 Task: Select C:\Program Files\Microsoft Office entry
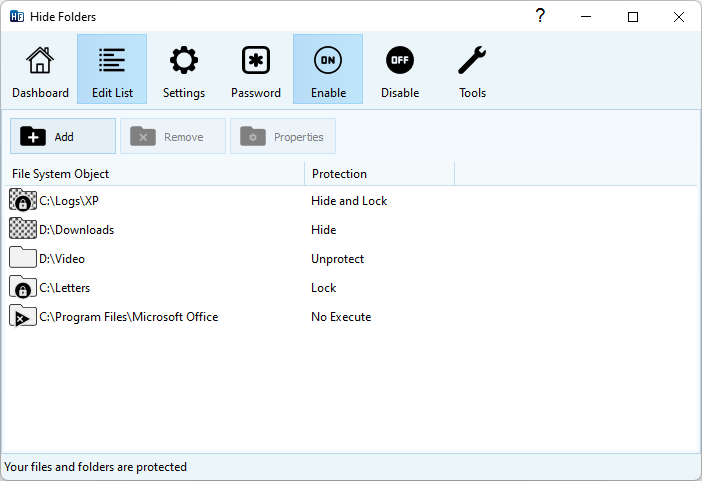[128, 317]
